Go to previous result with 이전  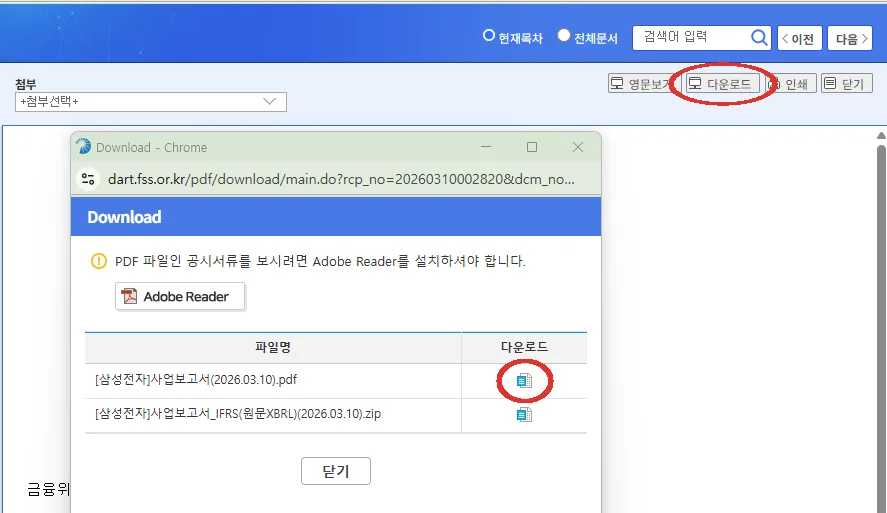799,38
